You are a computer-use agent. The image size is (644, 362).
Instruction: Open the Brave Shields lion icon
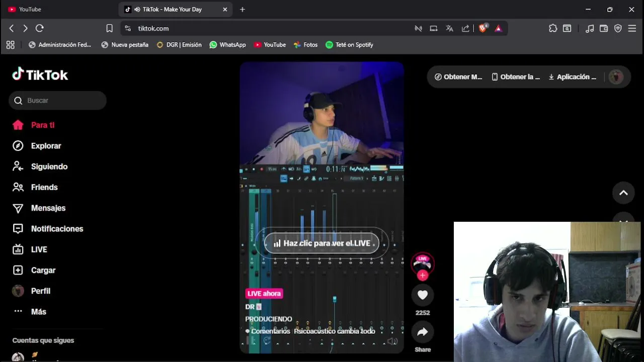coord(483,29)
